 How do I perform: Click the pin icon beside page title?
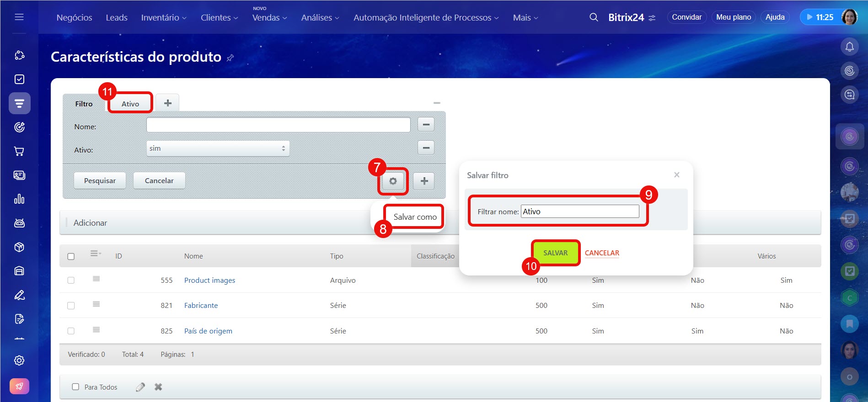230,58
